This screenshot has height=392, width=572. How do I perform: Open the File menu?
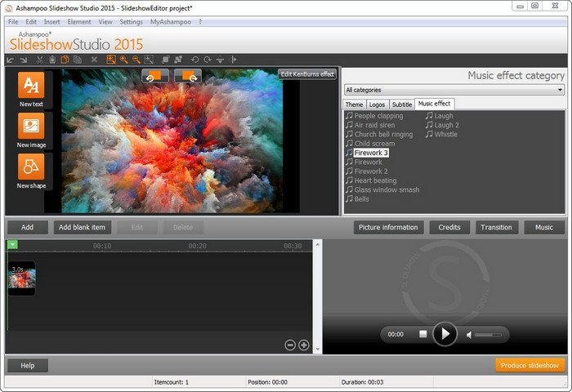point(13,22)
